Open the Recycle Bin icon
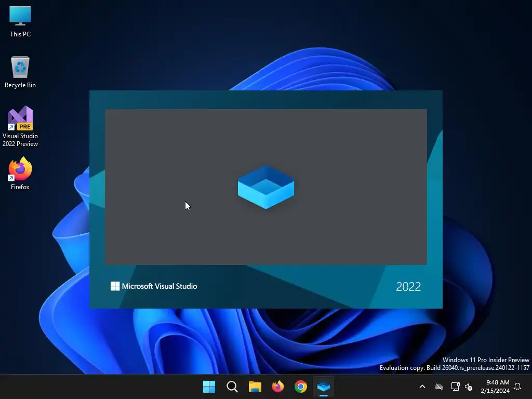 pyautogui.click(x=20, y=72)
